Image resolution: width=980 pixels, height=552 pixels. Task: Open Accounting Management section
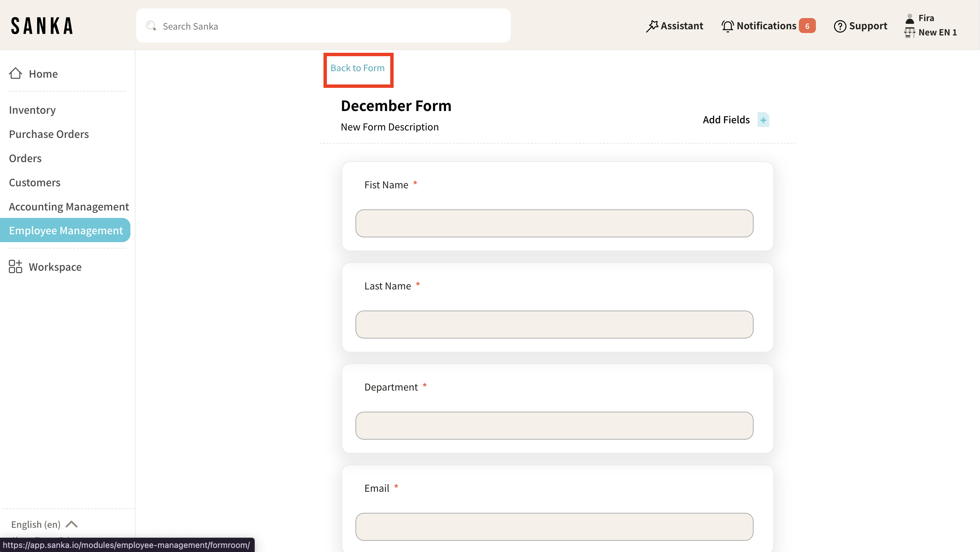[69, 206]
